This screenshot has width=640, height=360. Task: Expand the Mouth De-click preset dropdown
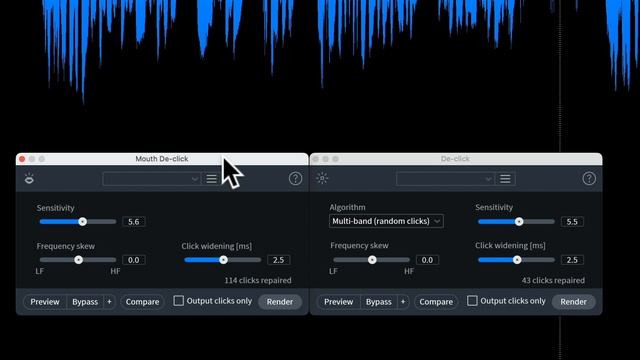click(152, 179)
